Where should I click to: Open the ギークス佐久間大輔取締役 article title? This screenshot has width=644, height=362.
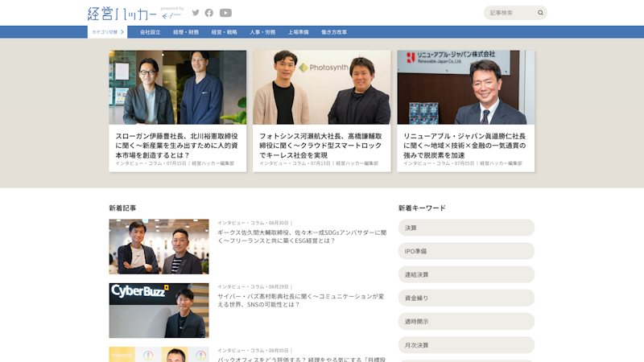[302, 237]
